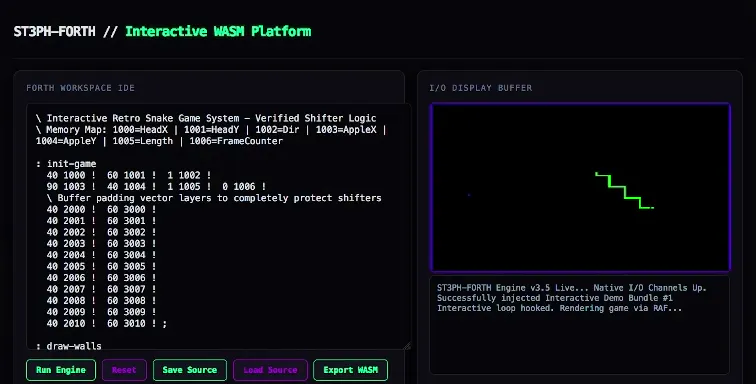Click the 'Interactive Retro Snake Game System' comment
Image resolution: width=756 pixels, height=384 pixels.
[x=206, y=118]
